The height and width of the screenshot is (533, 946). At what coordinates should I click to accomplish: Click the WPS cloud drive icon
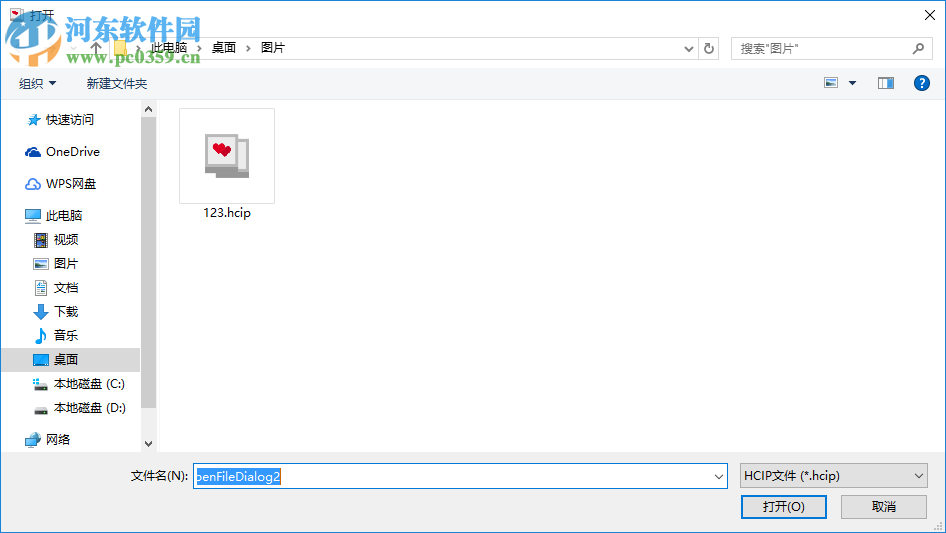(33, 184)
